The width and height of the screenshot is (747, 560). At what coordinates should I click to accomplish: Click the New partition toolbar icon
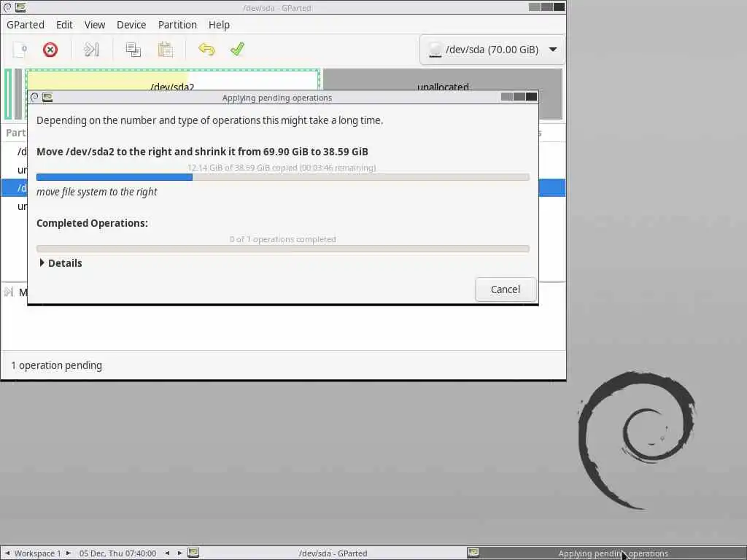point(20,50)
